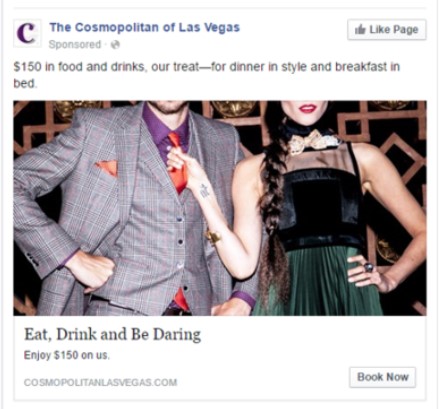This screenshot has height=409, width=439.
Task: Click the thumbs-up icon on Like Page
Action: tap(360, 29)
